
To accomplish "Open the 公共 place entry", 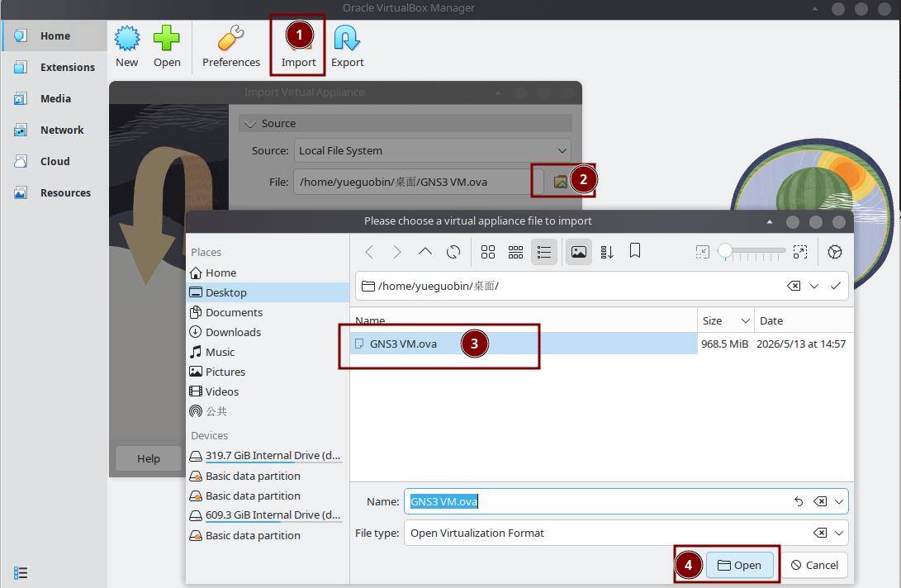I will tap(268, 411).
